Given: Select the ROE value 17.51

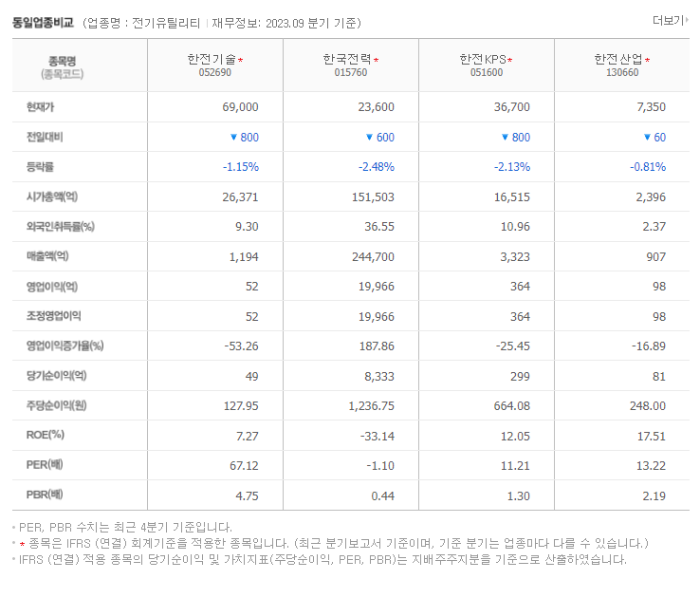Looking at the screenshot, I should [651, 436].
